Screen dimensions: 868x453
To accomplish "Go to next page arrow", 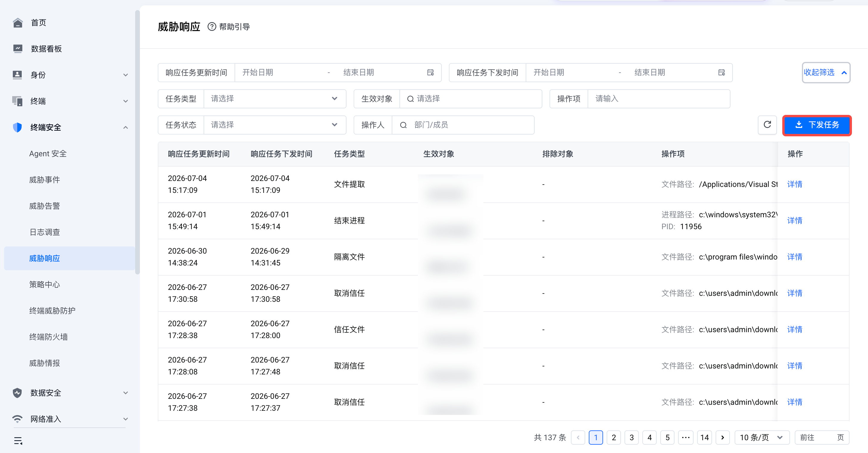I will click(x=723, y=438).
